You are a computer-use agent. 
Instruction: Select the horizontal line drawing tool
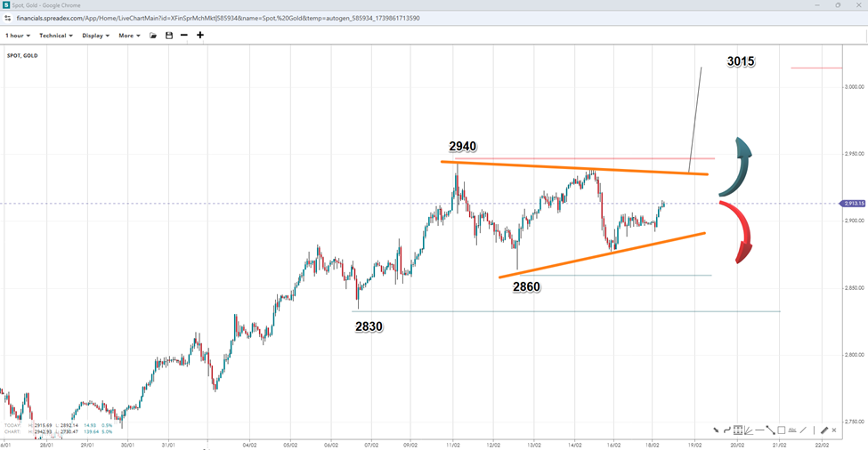click(x=759, y=430)
